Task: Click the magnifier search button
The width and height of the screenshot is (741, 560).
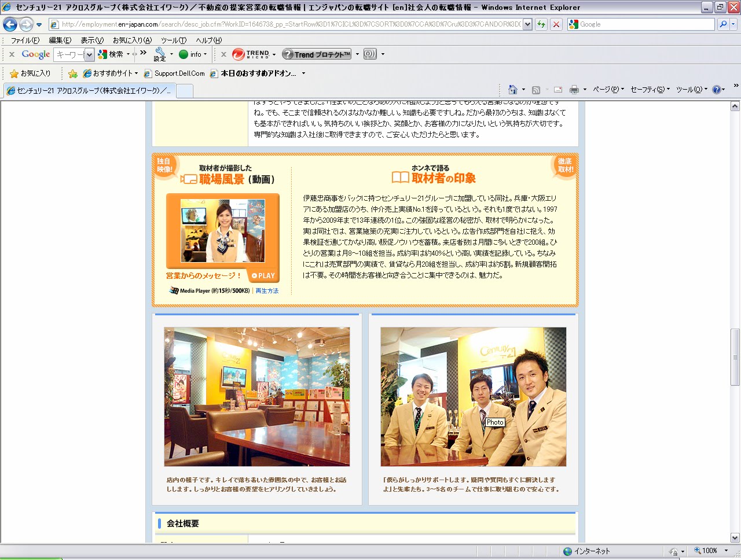Action: pyautogui.click(x=722, y=24)
